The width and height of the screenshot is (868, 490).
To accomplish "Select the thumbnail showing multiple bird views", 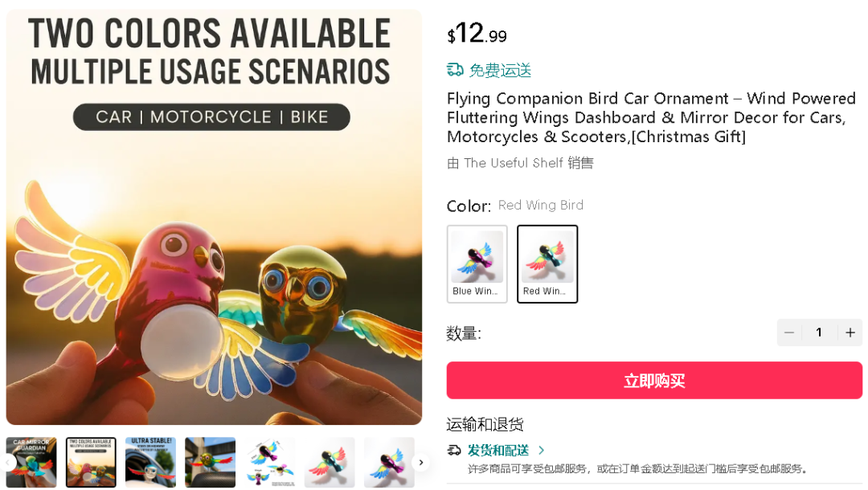I will (x=270, y=463).
